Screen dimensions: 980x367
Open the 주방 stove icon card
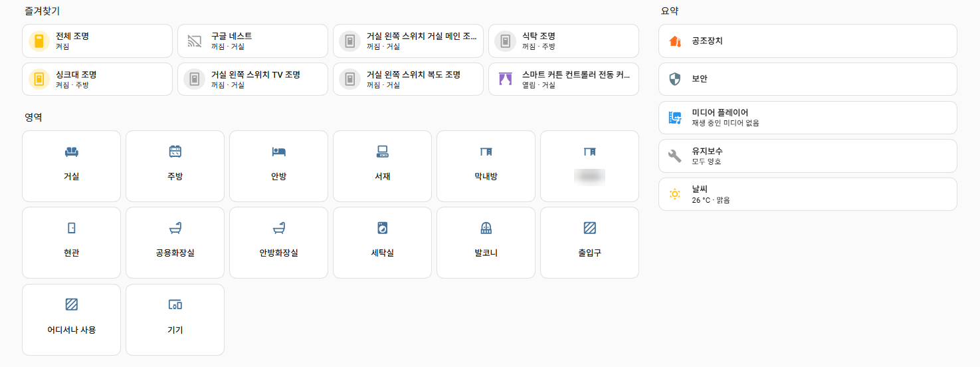coord(175,152)
